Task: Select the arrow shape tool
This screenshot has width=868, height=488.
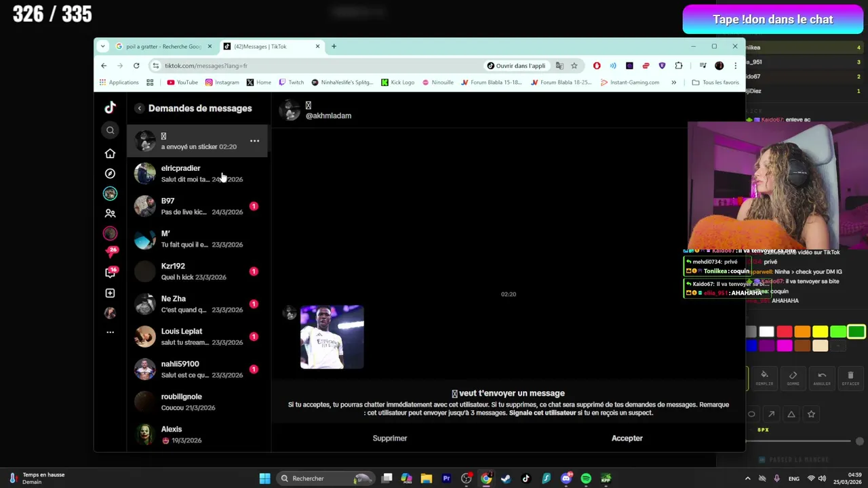Action: pos(771,414)
